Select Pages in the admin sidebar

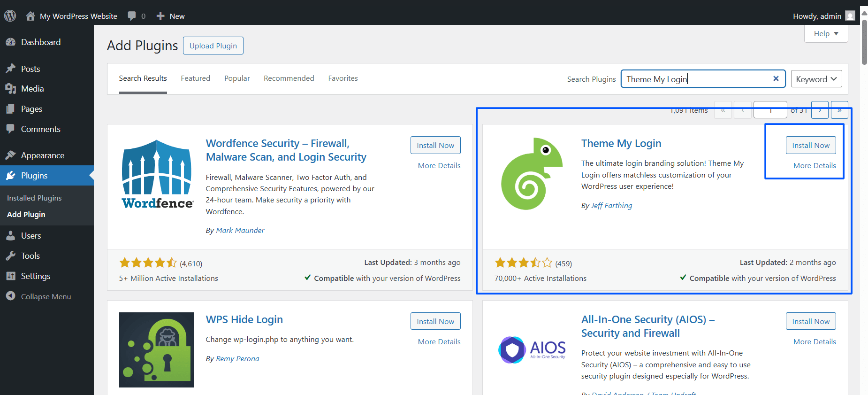point(47,109)
